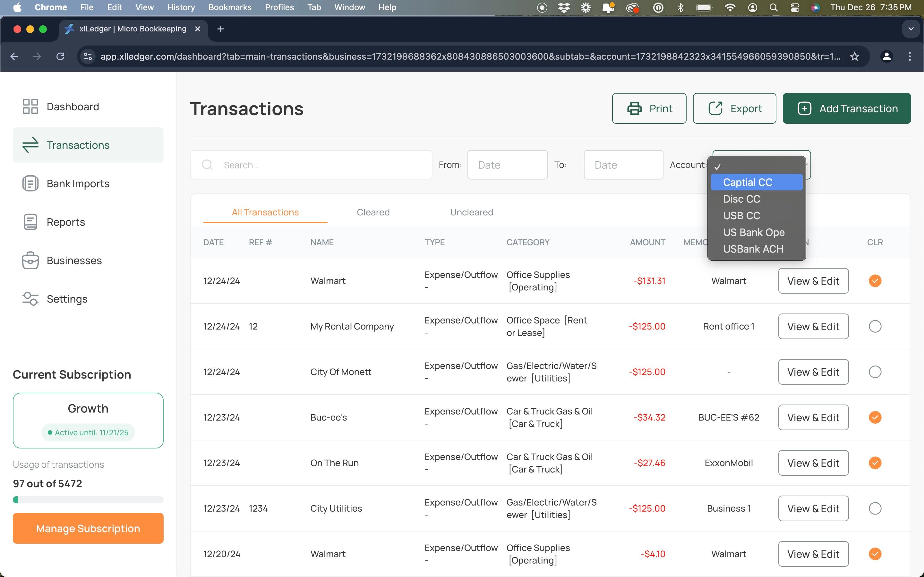The image size is (924, 577).
Task: Reload the page with the refresh icon
Action: (x=60, y=56)
